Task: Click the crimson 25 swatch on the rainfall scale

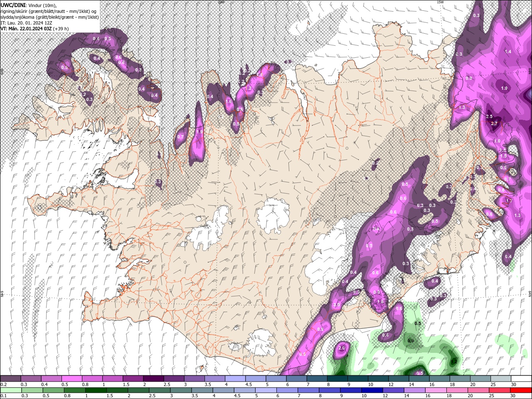Action: click(x=499, y=390)
